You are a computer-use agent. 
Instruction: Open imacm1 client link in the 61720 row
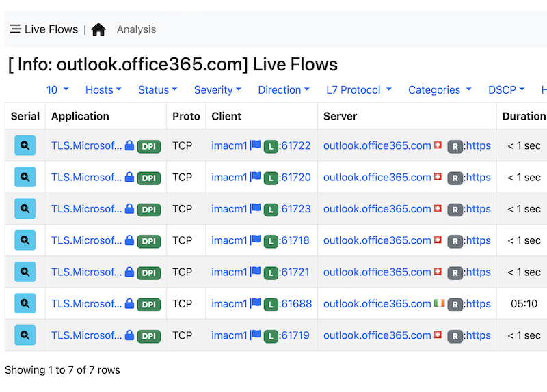click(x=229, y=177)
